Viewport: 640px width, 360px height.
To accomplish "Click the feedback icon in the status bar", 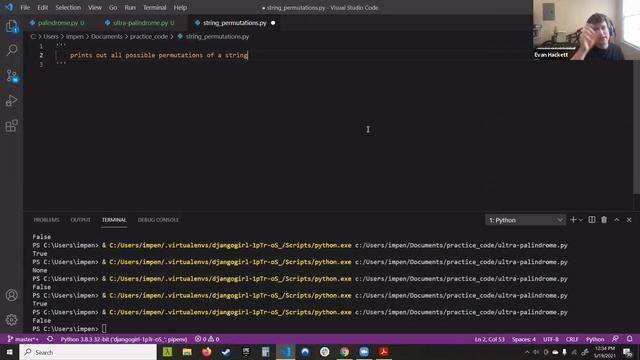I will point(615,339).
